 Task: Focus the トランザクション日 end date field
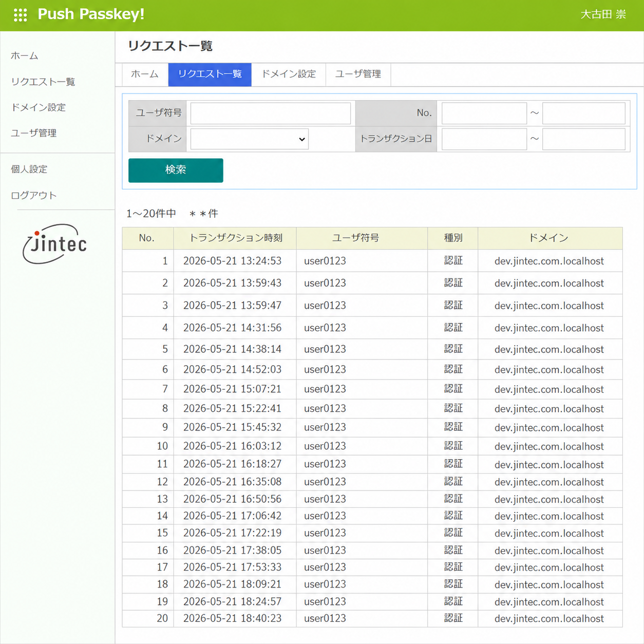click(584, 139)
